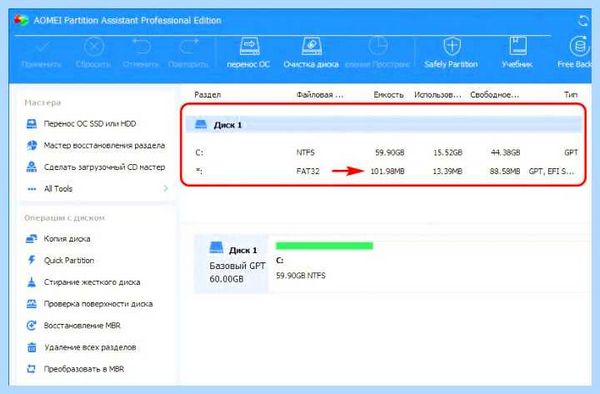
Task: Click the NTFS file system cell
Action: point(305,153)
